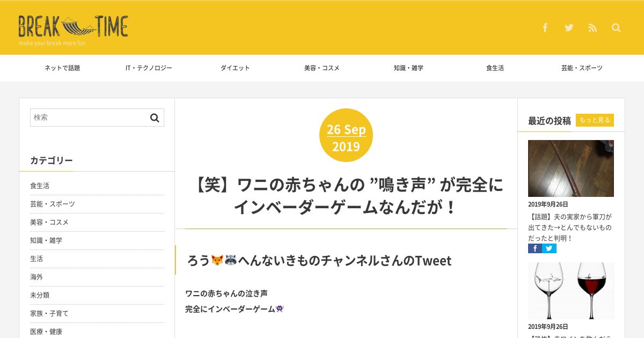Go home via the Break Time logo
Viewport: 644px width, 338px height.
coord(73,30)
